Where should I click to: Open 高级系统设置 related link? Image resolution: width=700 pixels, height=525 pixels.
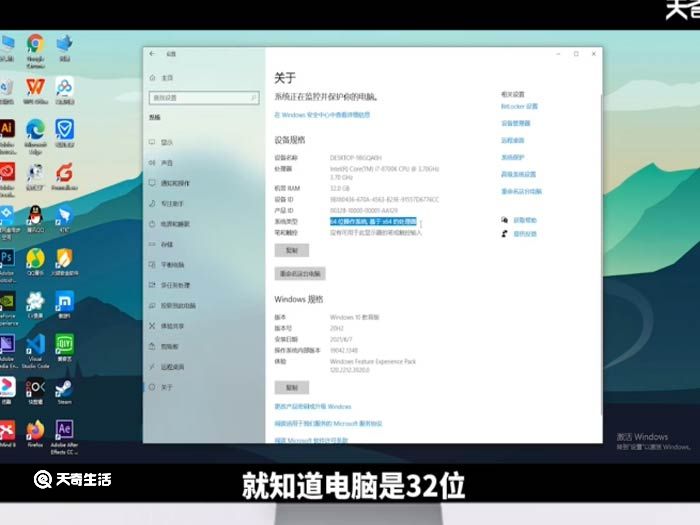point(518,174)
